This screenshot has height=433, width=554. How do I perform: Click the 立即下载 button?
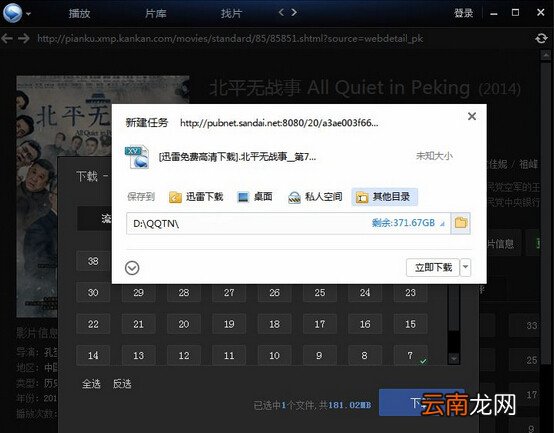[433, 267]
